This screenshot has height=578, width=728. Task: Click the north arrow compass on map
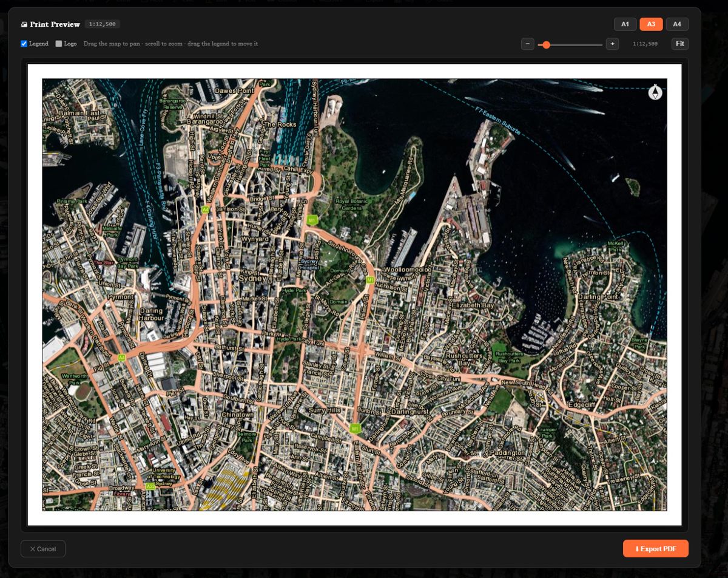[x=655, y=92]
